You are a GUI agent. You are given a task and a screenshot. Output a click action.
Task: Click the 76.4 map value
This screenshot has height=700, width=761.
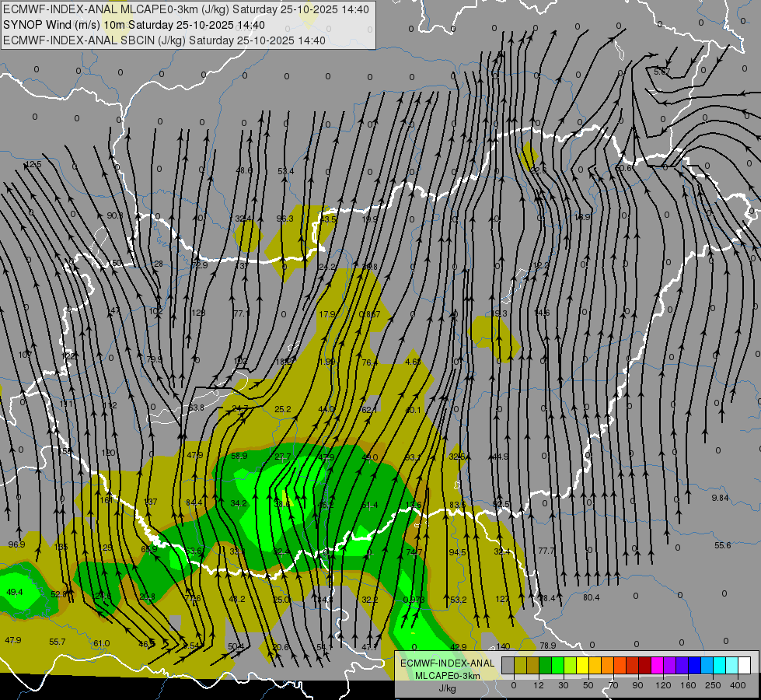click(369, 362)
